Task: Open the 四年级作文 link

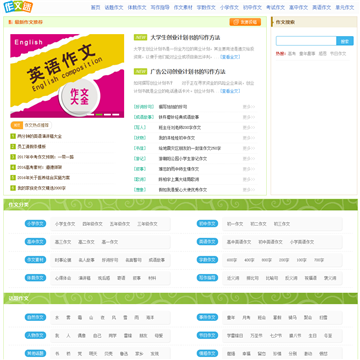Action: [92, 224]
